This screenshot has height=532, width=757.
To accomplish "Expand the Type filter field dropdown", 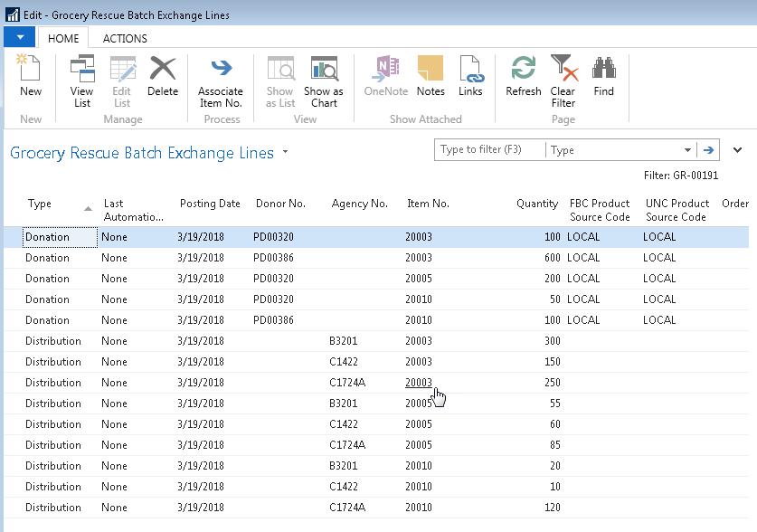I will pyautogui.click(x=688, y=150).
